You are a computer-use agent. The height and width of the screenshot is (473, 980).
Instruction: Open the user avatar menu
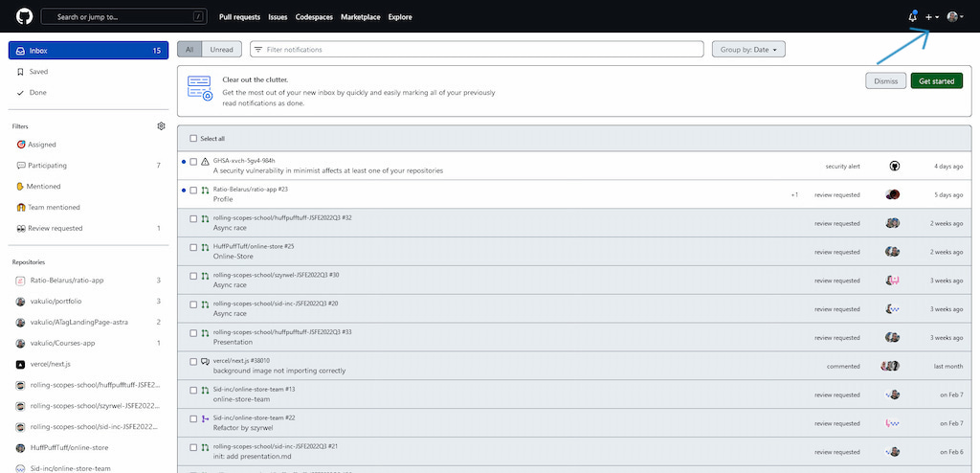[955, 17]
